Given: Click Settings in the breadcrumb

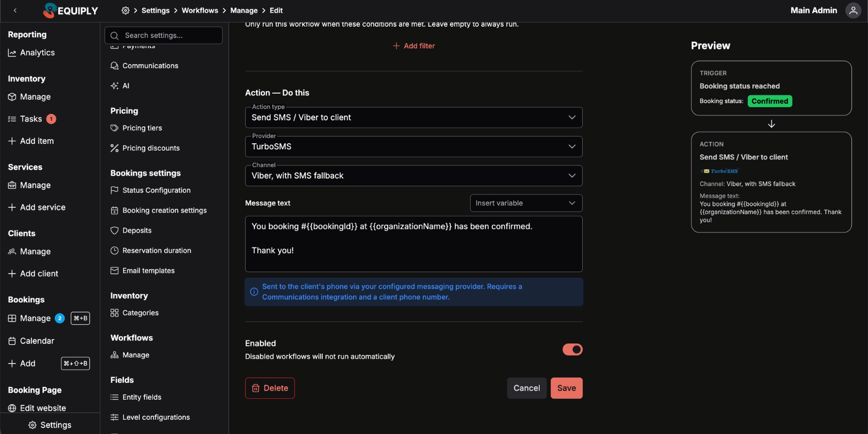Looking at the screenshot, I should (156, 10).
